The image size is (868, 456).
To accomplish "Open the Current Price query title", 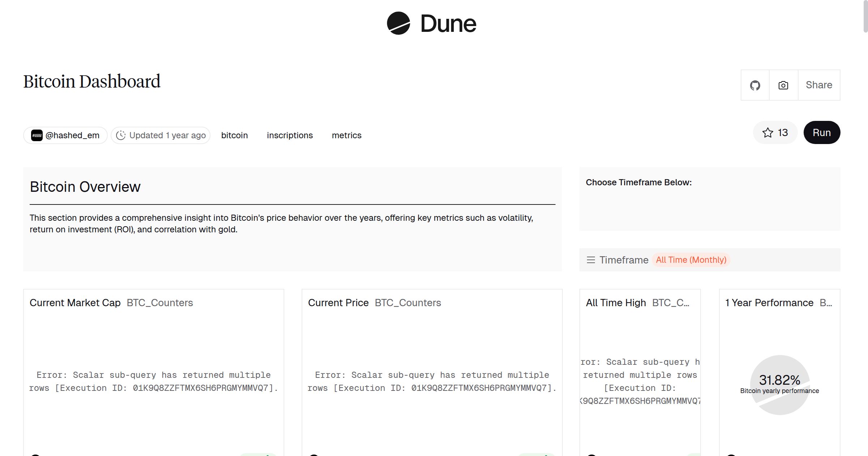I will point(338,303).
